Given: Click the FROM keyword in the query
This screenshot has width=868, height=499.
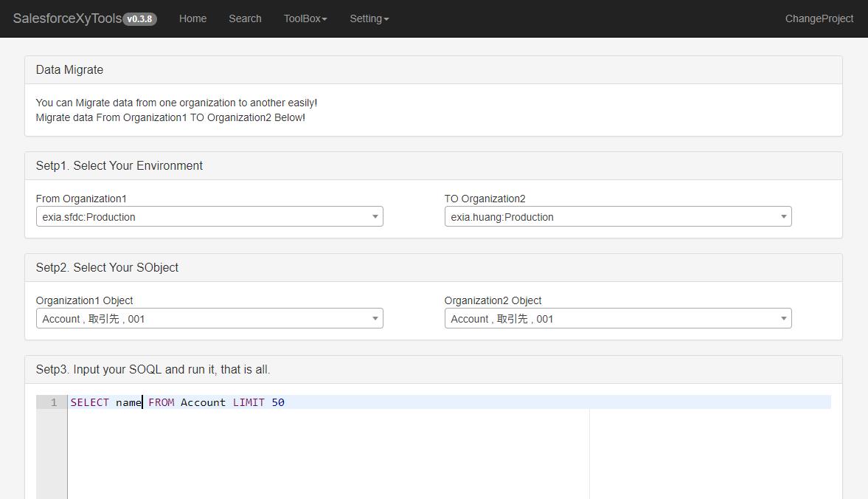Looking at the screenshot, I should [x=161, y=402].
